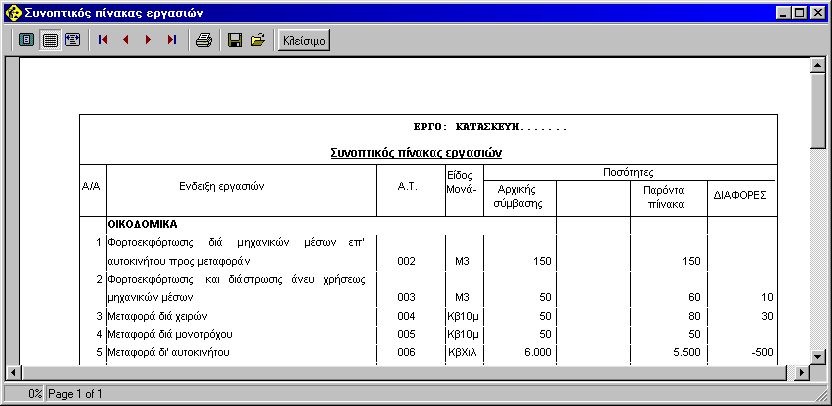Switch to whole page zoom view
832x406 pixels.
pyautogui.click(x=27, y=40)
